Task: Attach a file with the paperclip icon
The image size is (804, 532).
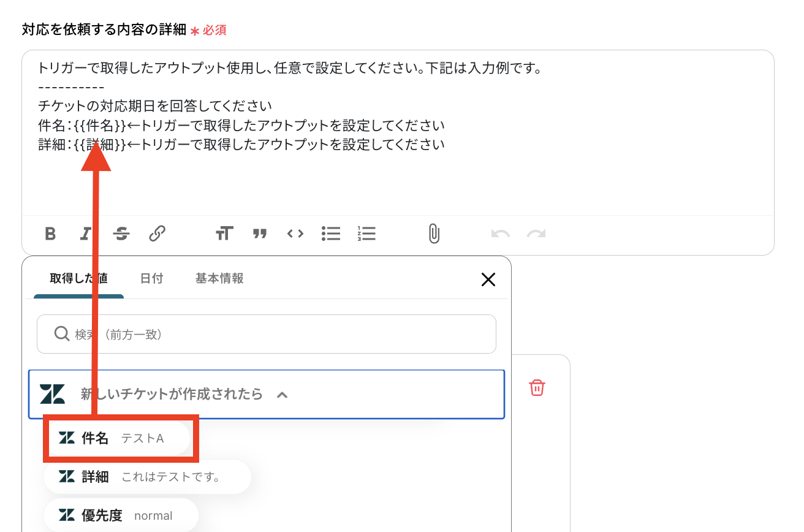Action: tap(434, 234)
